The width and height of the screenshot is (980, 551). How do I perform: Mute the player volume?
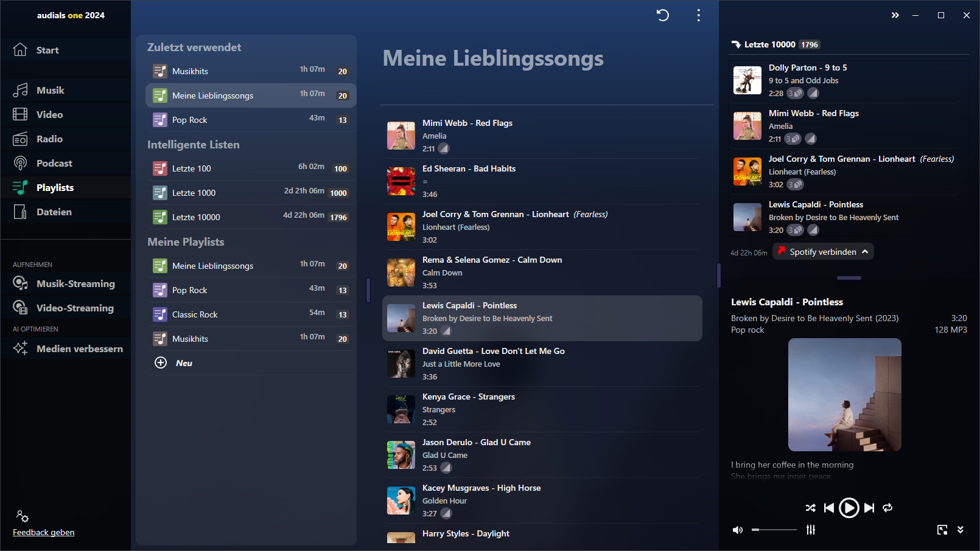click(x=738, y=530)
